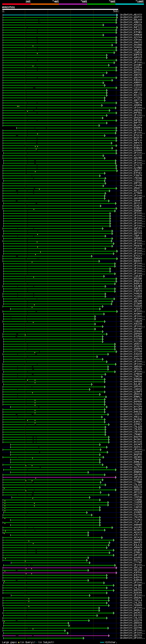Select UniRef100_B8LK49 label
The height and width of the screenshot is (644, 146).
click(x=131, y=20)
